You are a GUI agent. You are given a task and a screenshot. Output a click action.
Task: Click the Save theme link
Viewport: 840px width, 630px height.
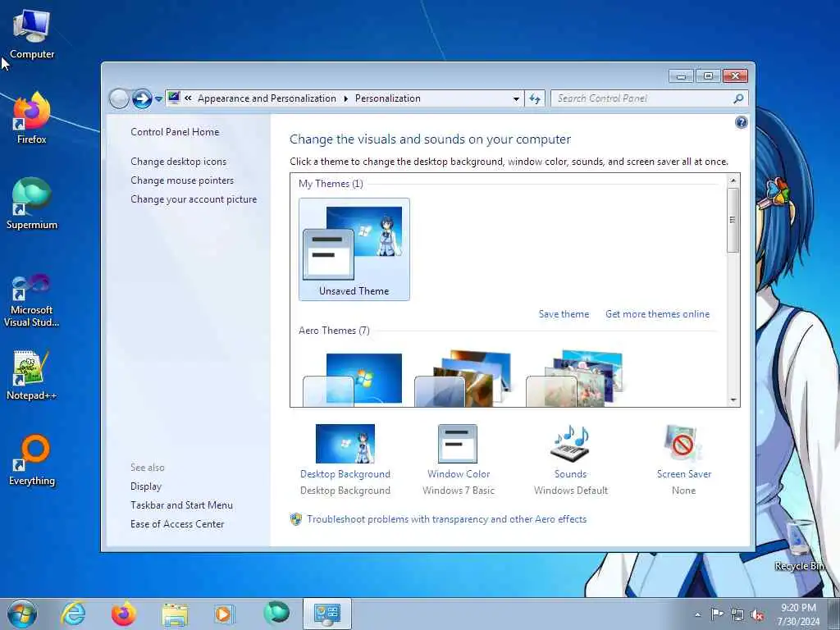tap(564, 314)
